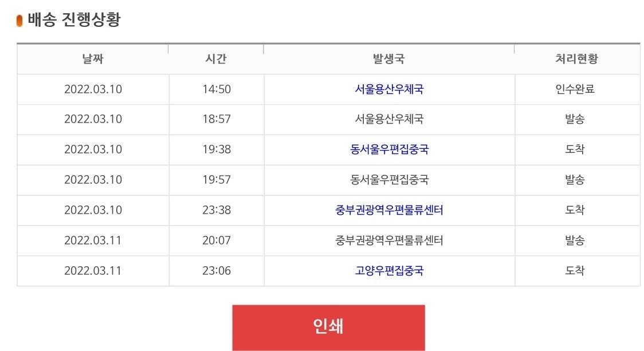The height and width of the screenshot is (351, 644).
Task: Click the 18:57 time cell
Action: 217,119
